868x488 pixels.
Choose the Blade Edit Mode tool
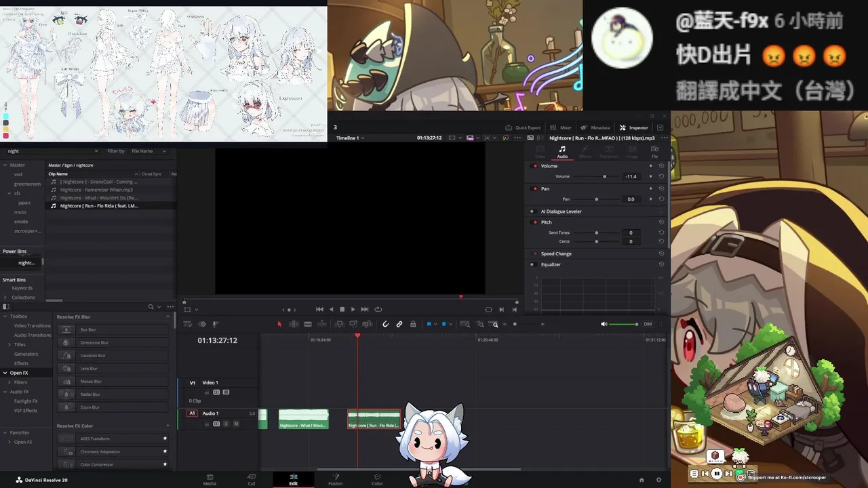coord(308,324)
